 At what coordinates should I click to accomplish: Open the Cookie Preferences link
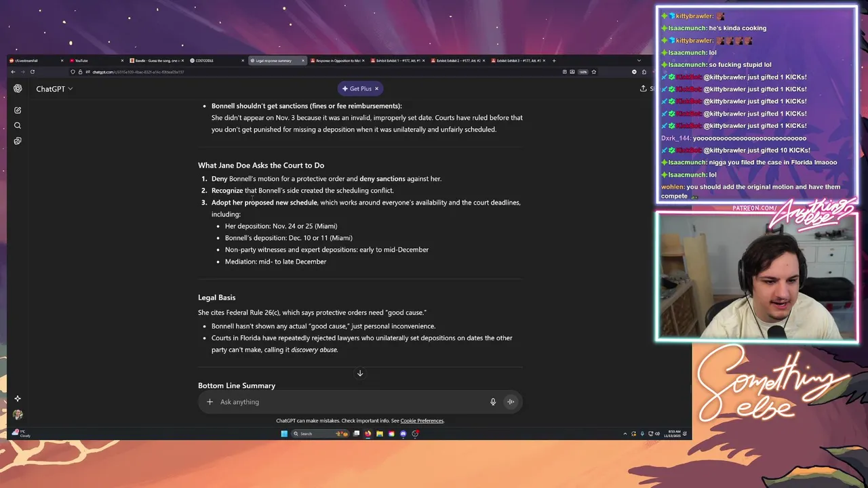point(422,421)
